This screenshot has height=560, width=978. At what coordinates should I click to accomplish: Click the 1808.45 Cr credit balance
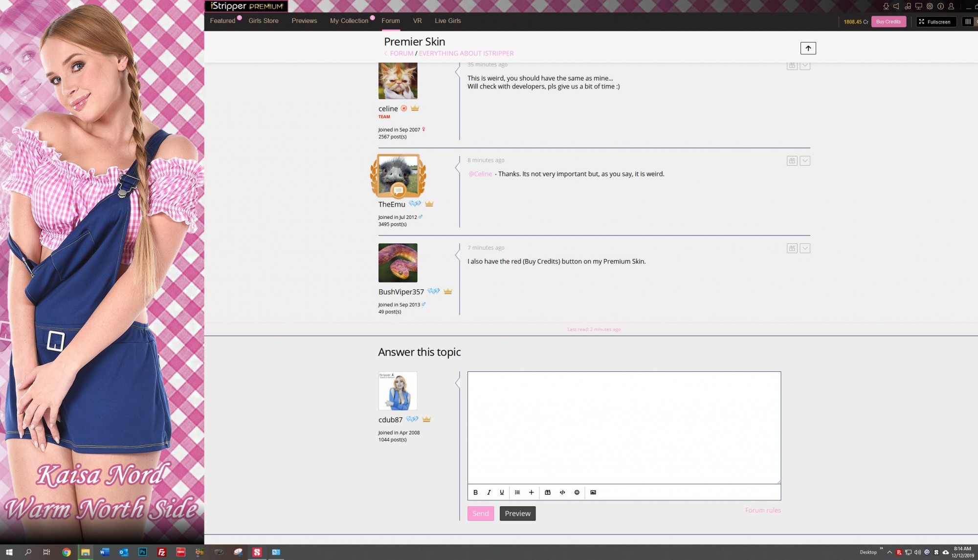856,22
